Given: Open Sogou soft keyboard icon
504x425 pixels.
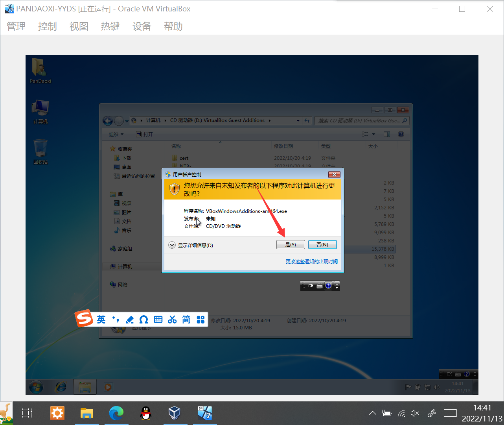Looking at the screenshot, I should [x=158, y=320].
